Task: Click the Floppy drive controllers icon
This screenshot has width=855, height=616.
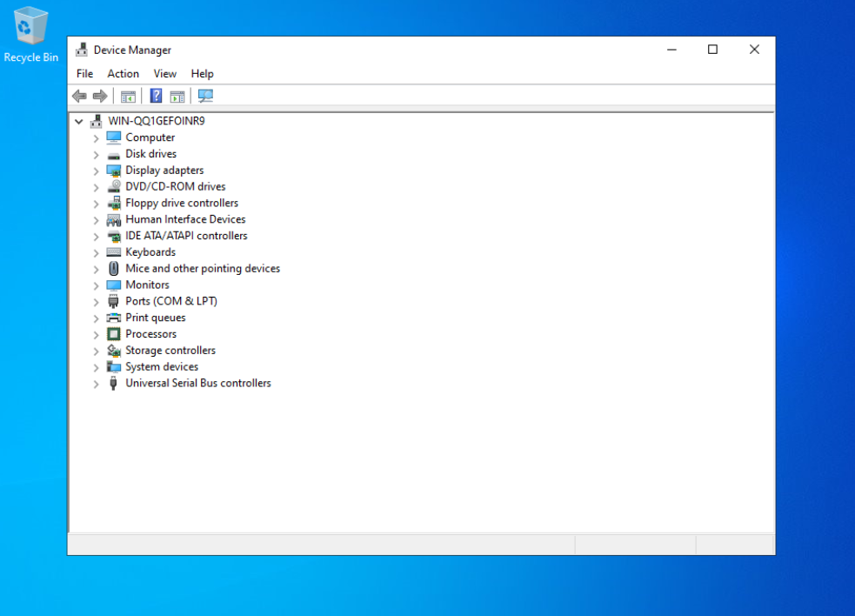Action: point(114,203)
